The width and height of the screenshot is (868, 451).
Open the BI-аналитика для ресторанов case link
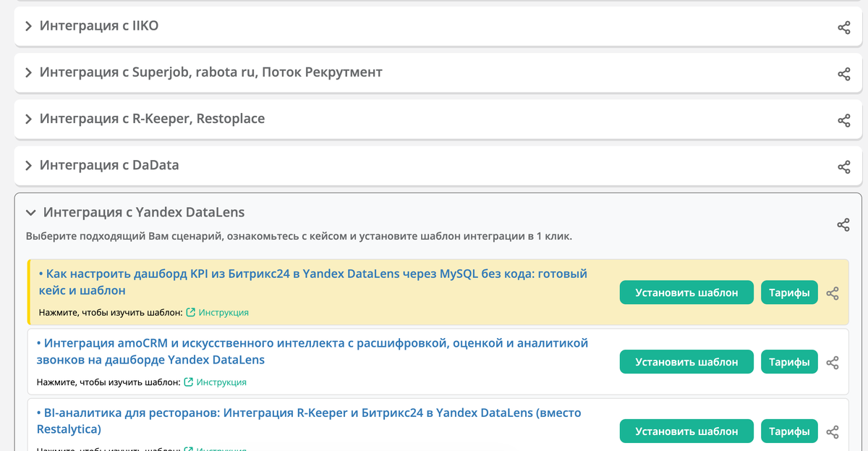click(309, 421)
